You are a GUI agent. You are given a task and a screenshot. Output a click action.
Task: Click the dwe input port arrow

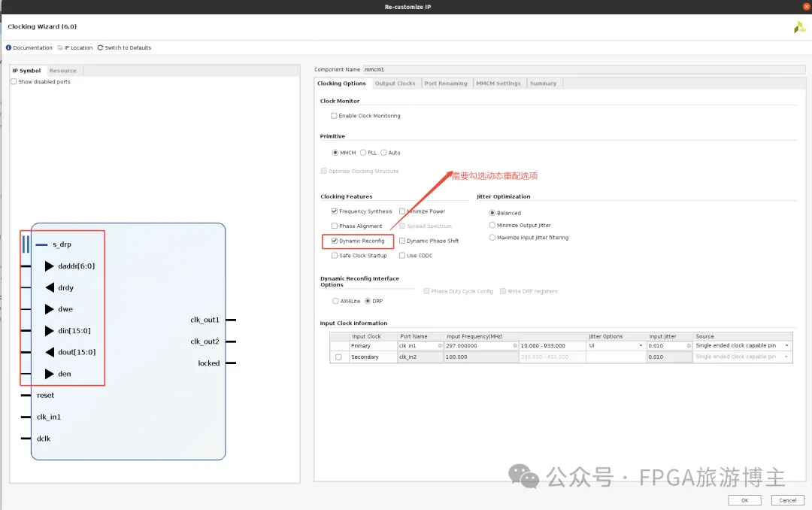point(49,309)
